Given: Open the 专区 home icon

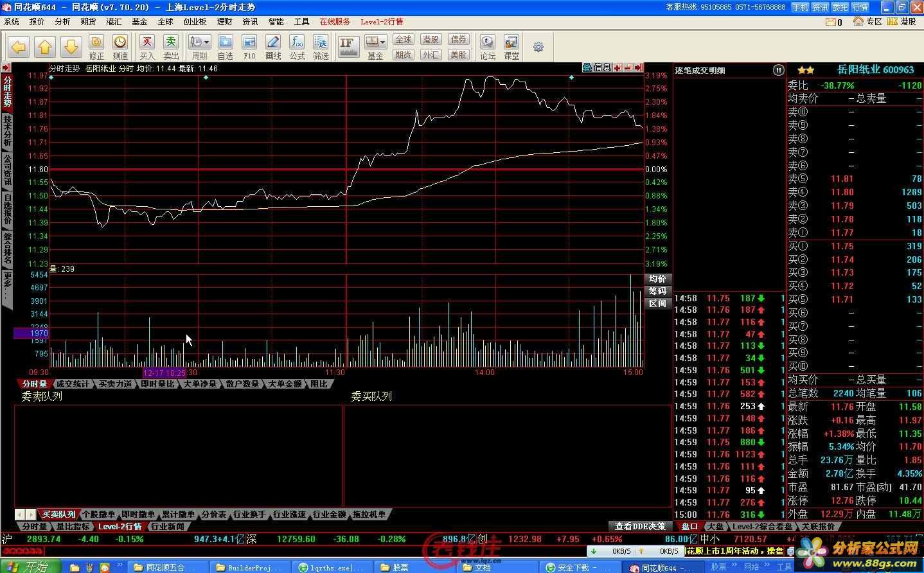Looking at the screenshot, I should [867, 22].
